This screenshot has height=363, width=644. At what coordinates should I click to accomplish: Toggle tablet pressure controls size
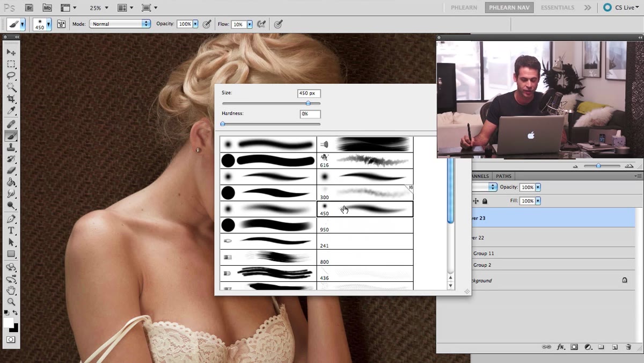coord(278,24)
